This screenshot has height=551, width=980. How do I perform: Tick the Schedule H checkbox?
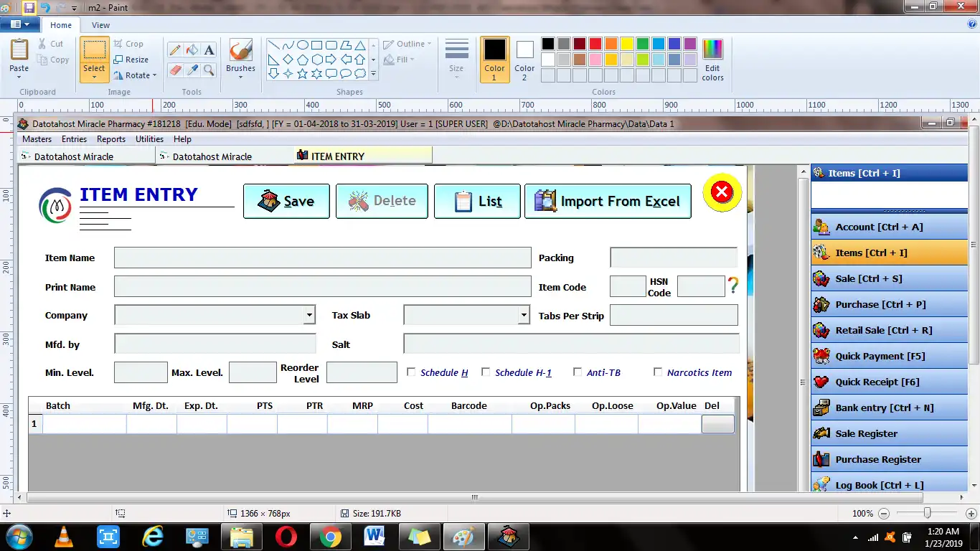(411, 372)
